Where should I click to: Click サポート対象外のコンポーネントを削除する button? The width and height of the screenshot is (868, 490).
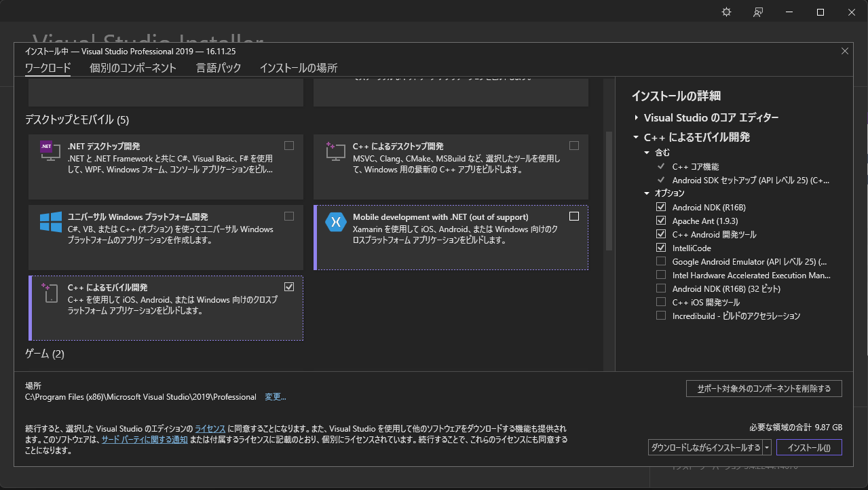(764, 389)
